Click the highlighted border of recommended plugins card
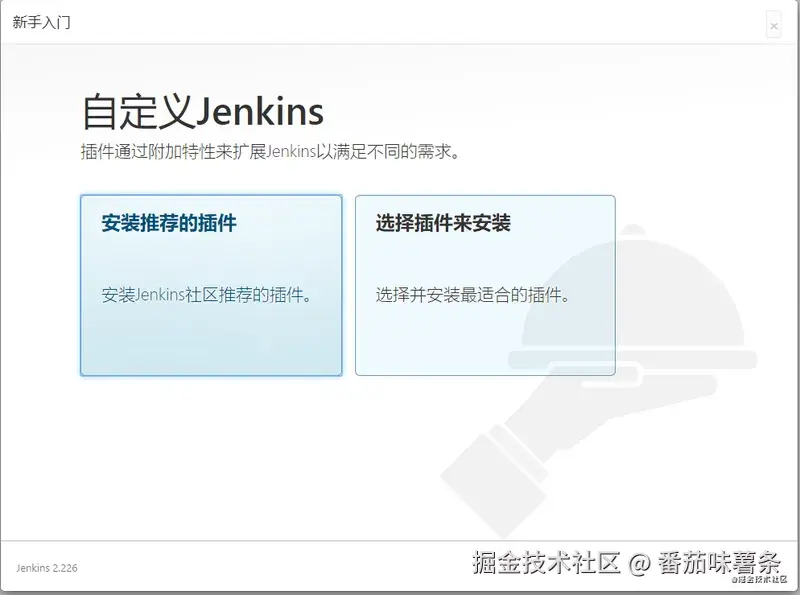Screen dimensions: 800x595 pyautogui.click(x=81, y=284)
